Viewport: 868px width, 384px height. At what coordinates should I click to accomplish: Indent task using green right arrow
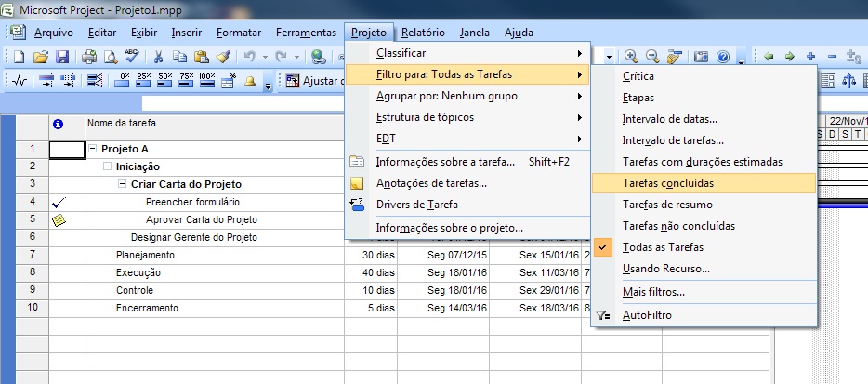(x=790, y=56)
